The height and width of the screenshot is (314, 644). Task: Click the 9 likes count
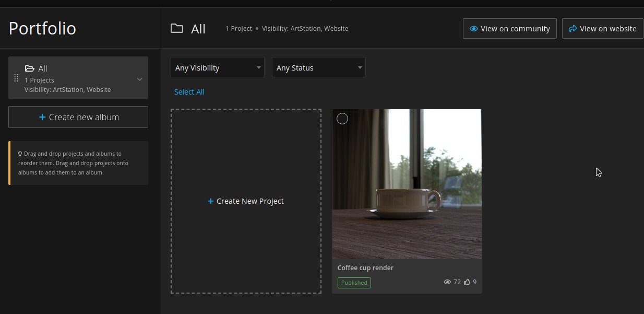[474, 282]
